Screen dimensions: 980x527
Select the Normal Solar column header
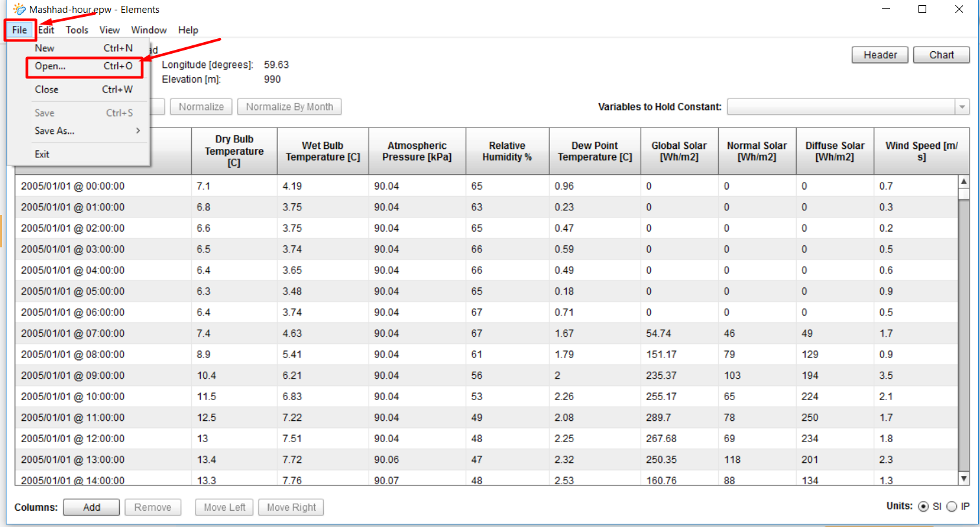point(757,151)
